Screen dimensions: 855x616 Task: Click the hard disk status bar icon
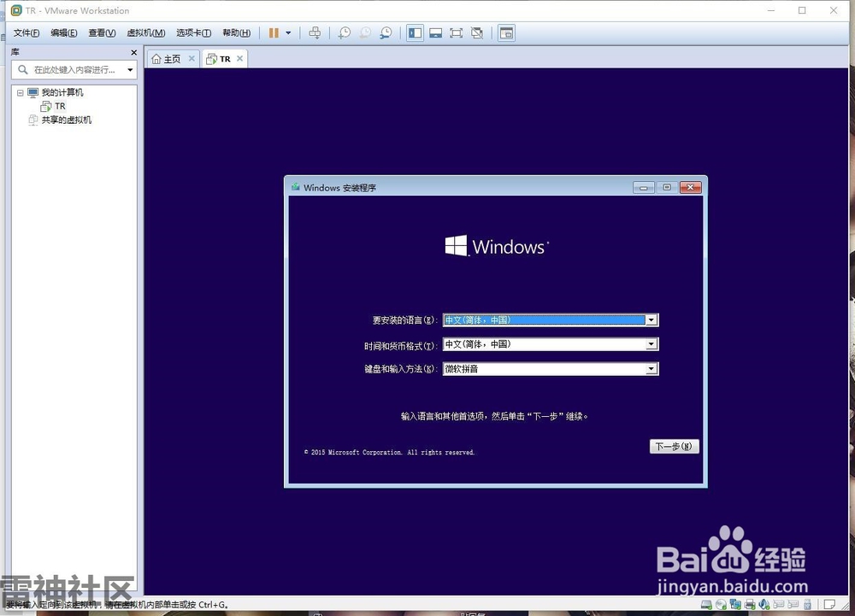707,604
